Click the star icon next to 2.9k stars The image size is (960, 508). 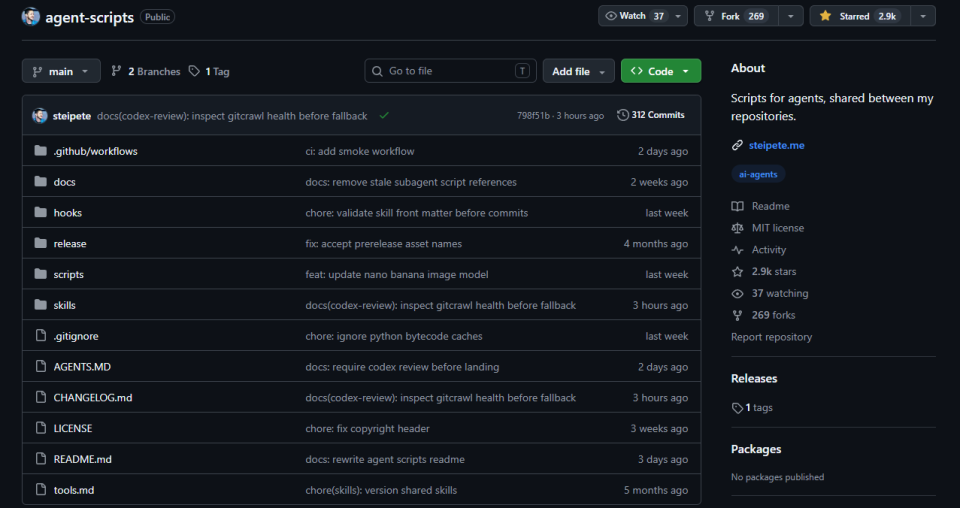(737, 271)
